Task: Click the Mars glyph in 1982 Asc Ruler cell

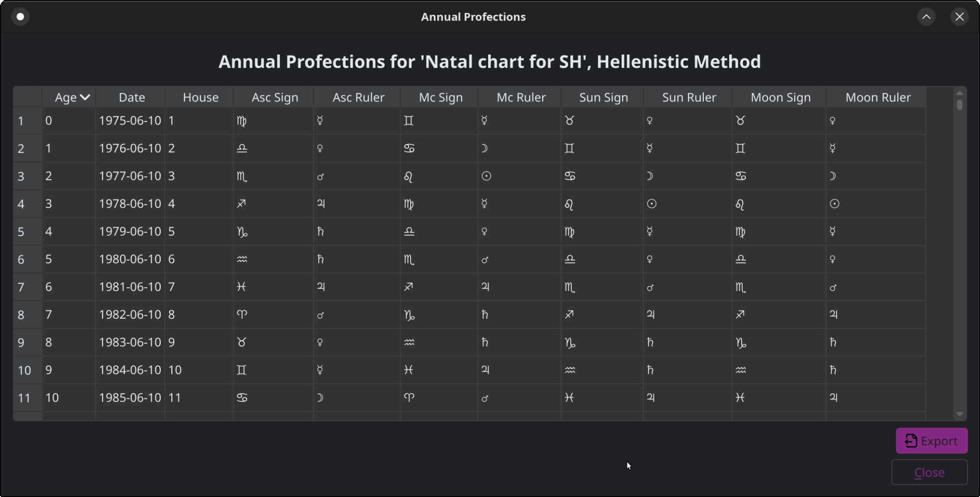Action: point(320,315)
